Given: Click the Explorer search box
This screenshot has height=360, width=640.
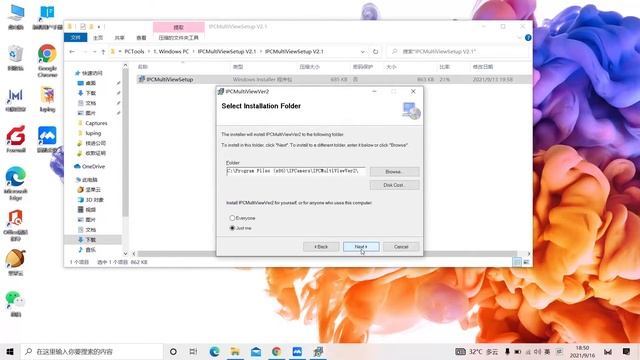Looking at the screenshot, I should pyautogui.click(x=458, y=51).
